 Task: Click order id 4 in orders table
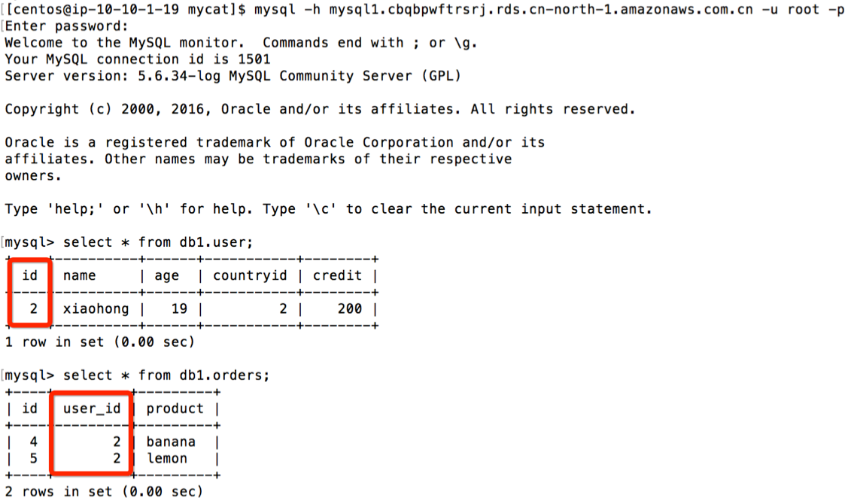pyautogui.click(x=34, y=442)
